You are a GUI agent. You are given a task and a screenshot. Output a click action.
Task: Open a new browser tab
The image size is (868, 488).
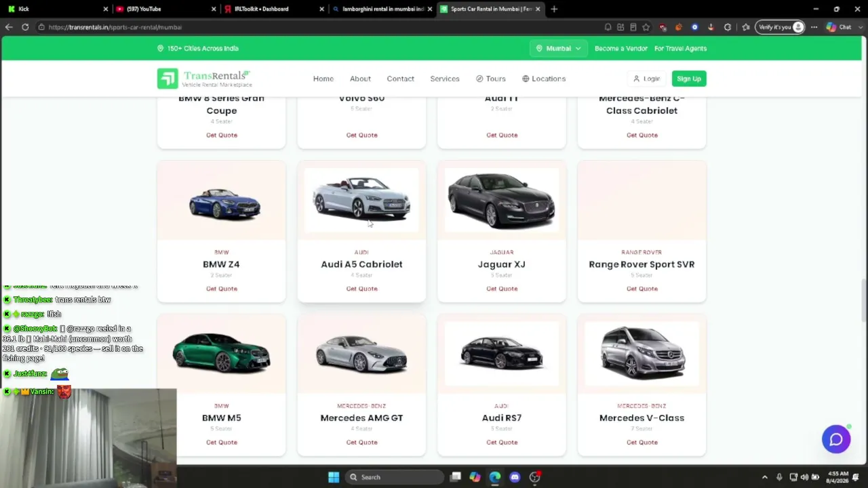click(554, 9)
